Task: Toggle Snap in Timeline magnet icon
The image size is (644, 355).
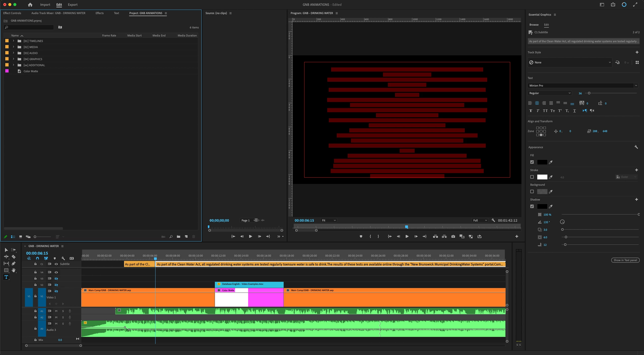Action: (x=37, y=258)
